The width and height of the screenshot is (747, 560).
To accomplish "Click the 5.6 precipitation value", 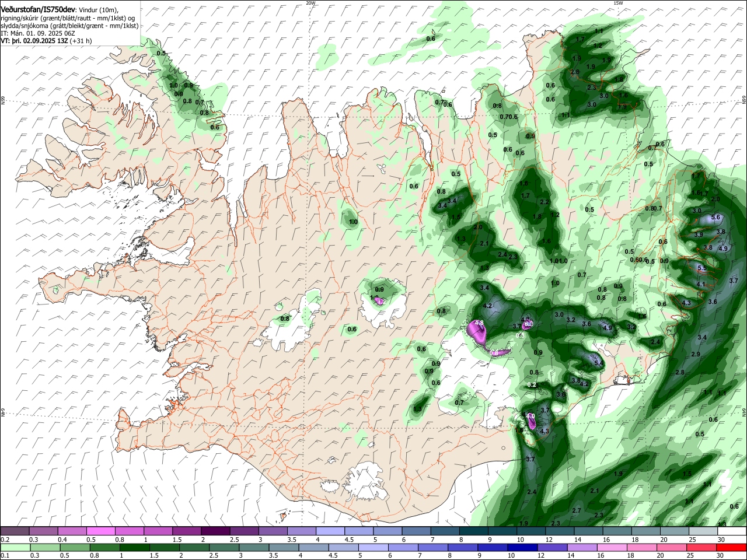I will (x=717, y=218).
